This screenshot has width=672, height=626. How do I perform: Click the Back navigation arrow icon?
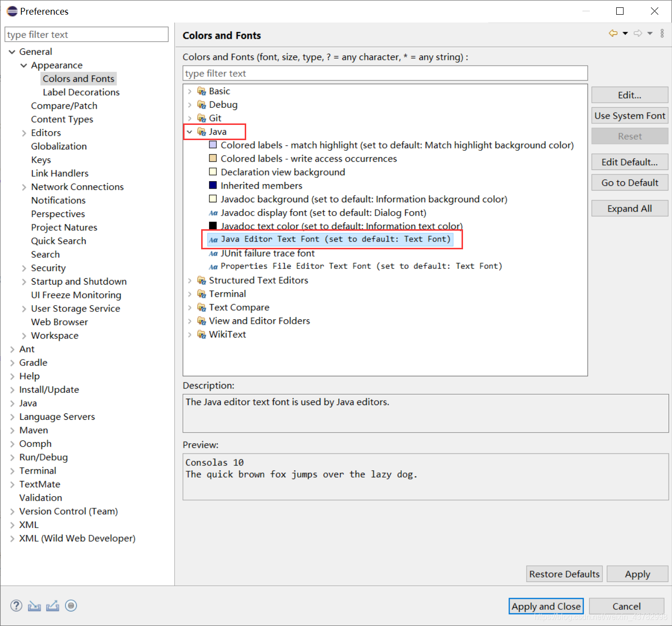613,33
